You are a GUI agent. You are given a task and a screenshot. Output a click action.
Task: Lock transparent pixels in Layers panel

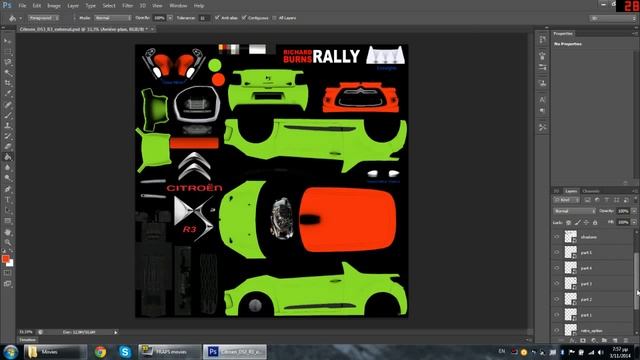pos(569,223)
